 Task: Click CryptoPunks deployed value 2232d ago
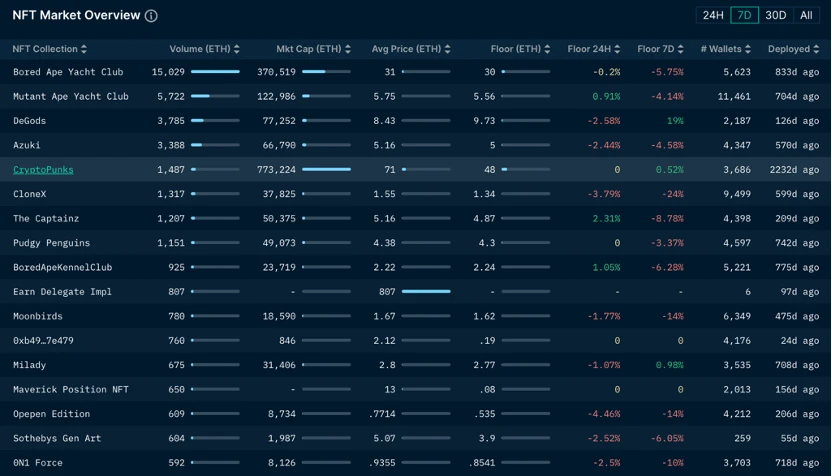point(794,170)
